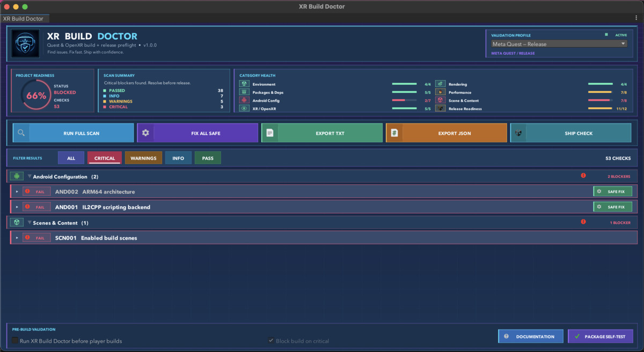Run the full scan

74,133
